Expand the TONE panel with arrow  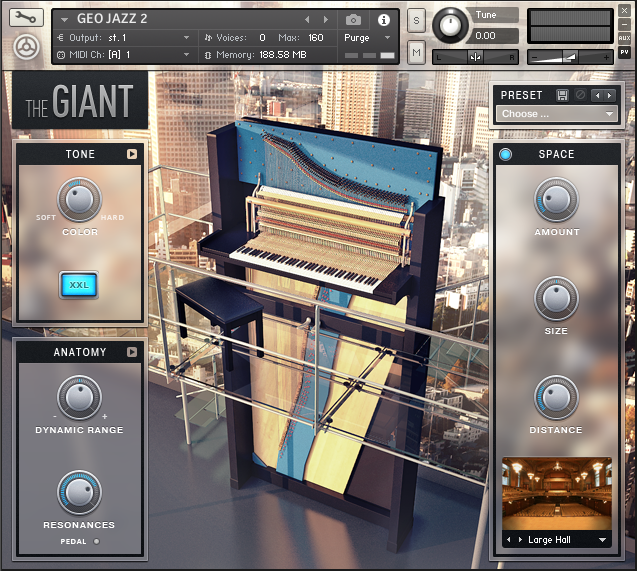(x=132, y=154)
